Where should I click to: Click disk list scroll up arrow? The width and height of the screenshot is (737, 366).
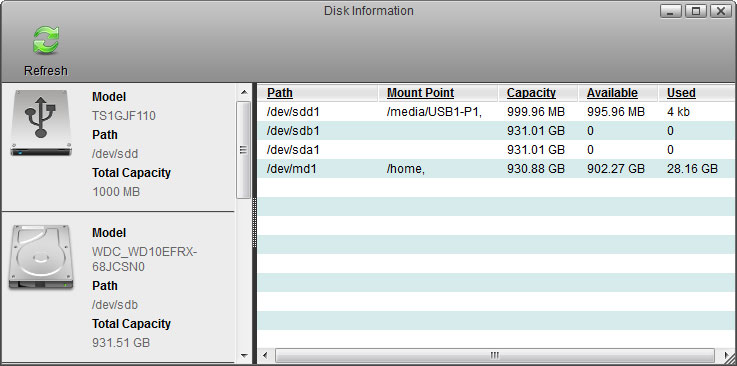[243, 92]
